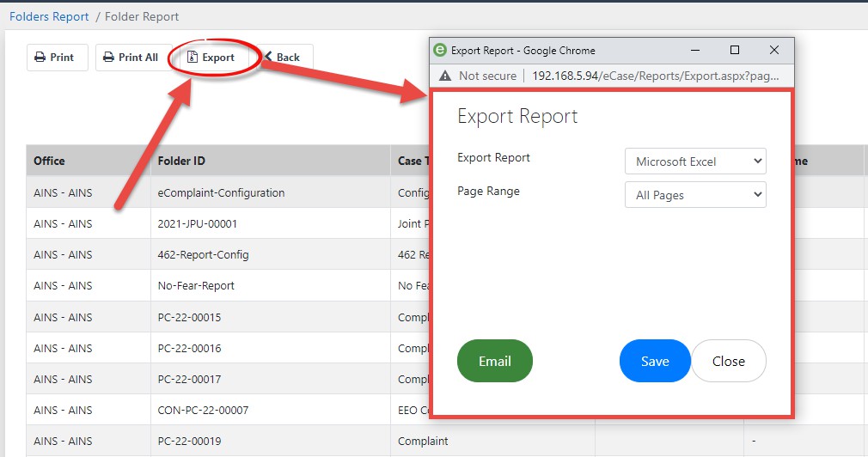Viewport: 868px width, 457px height.
Task: Select the PC-22-00015 folder cell
Action: pyautogui.click(x=271, y=317)
